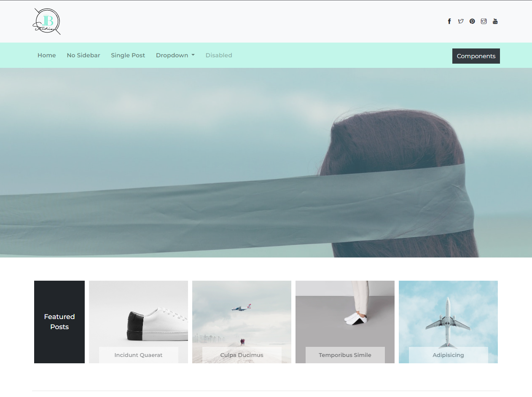This screenshot has width=532, height=397.
Task: Click the blindfolded woman hero banner
Action: (266, 162)
